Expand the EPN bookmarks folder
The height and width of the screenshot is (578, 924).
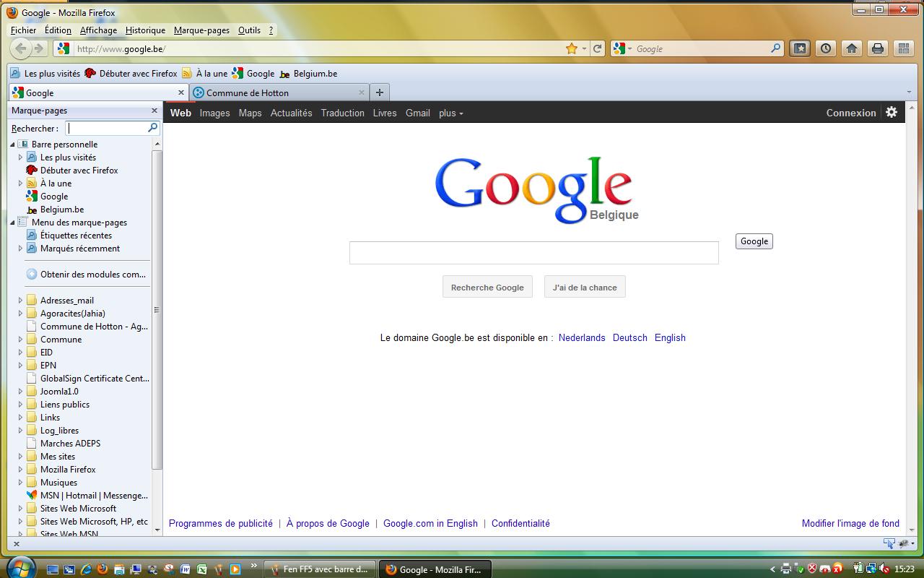coord(20,366)
